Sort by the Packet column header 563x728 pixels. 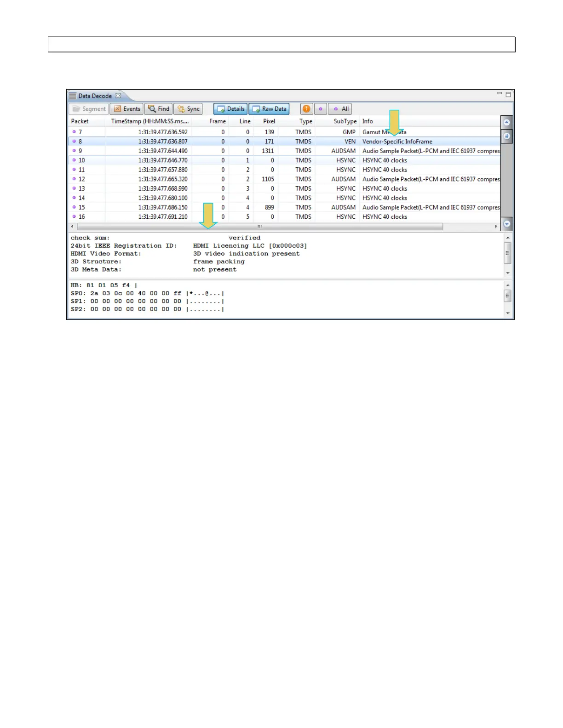80,121
